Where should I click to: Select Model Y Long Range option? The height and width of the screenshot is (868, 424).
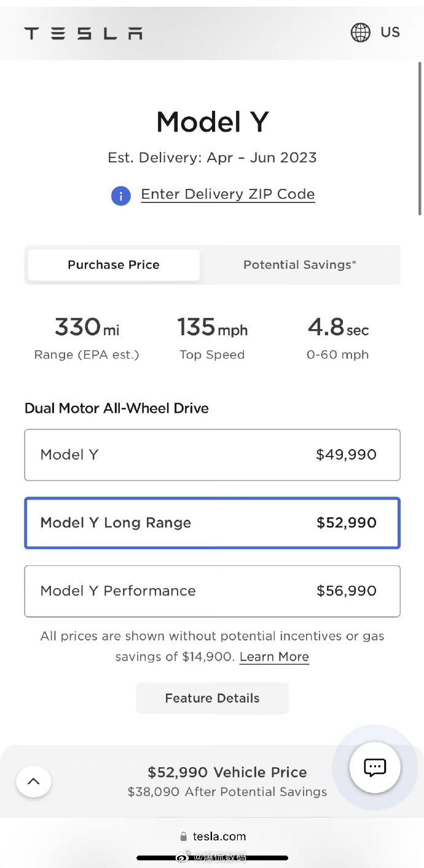click(212, 523)
